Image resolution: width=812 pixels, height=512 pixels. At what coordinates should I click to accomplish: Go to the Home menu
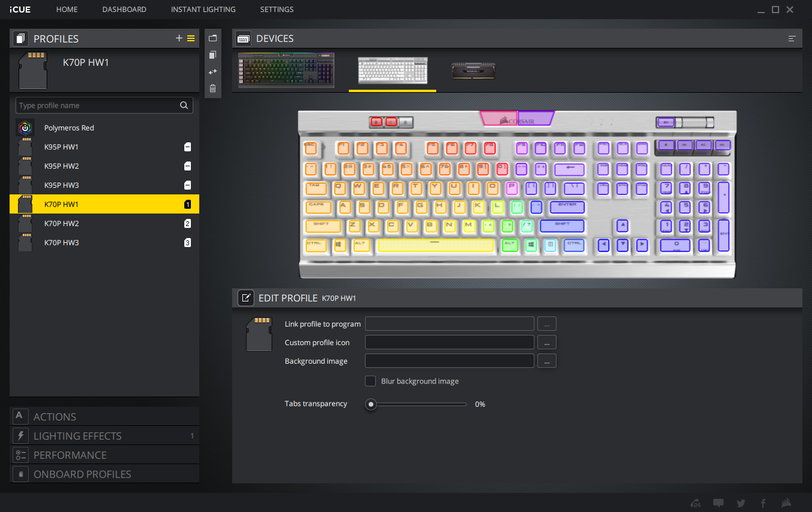click(67, 10)
